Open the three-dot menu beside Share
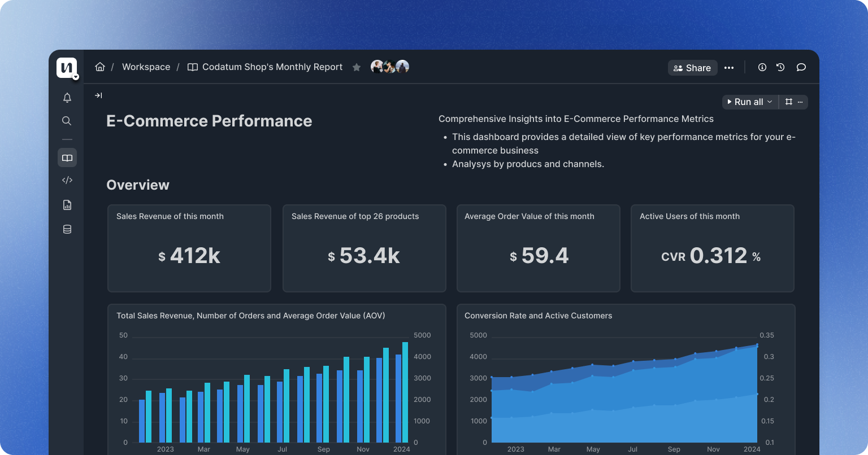868x455 pixels. coord(729,68)
